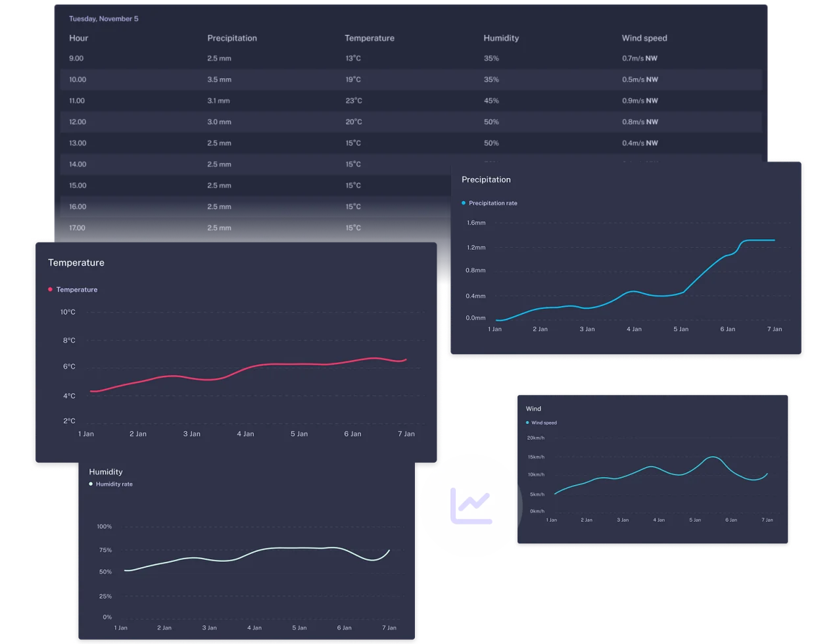Click the Temperature chart title
Viewport: 822px width, 644px height.
tap(76, 262)
